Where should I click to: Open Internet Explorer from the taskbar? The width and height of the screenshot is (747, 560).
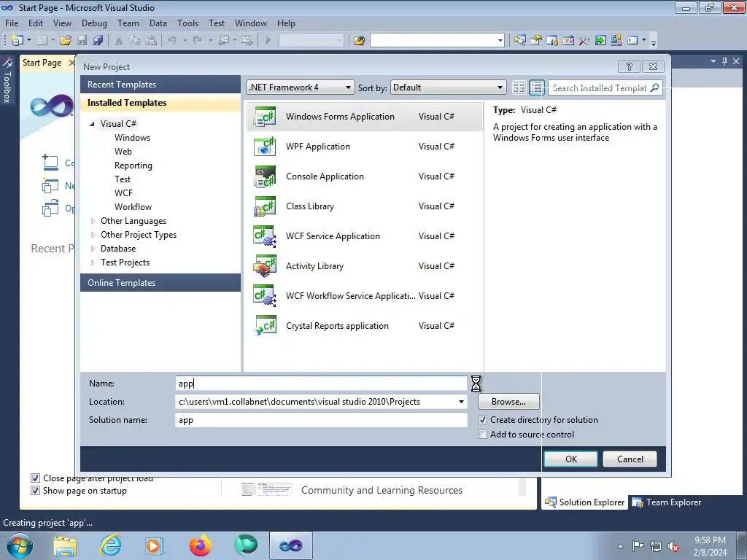pyautogui.click(x=111, y=545)
